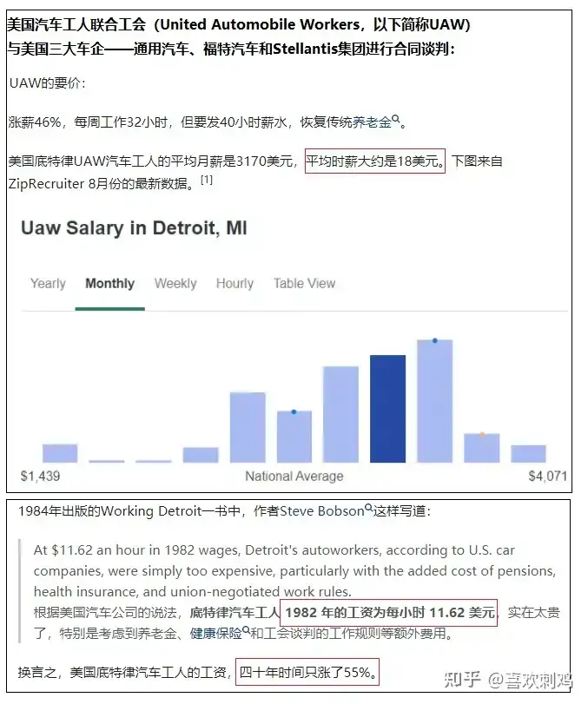Select the Monthly tab

click(x=110, y=283)
